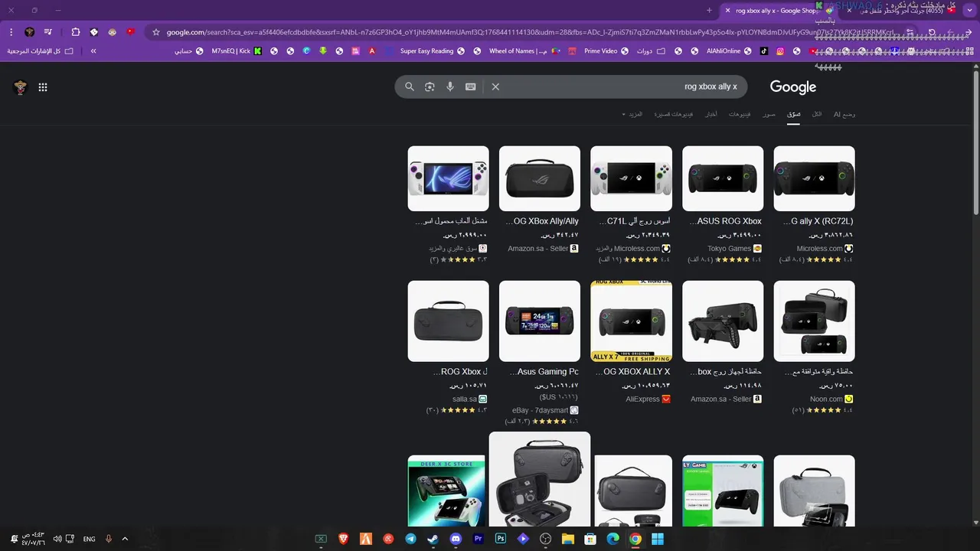Open enlarged carrying case image in bottom row
Screen dimensions: 980x551
pos(540,479)
